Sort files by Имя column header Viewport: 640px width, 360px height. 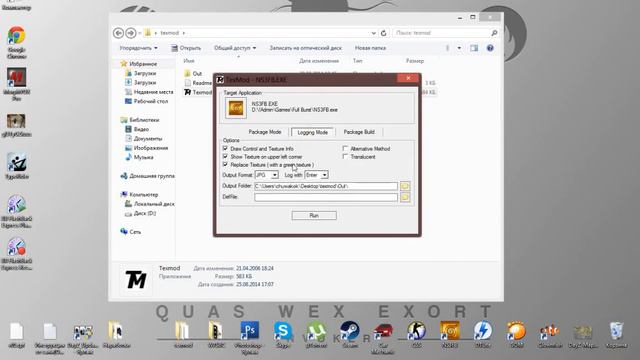(189, 61)
